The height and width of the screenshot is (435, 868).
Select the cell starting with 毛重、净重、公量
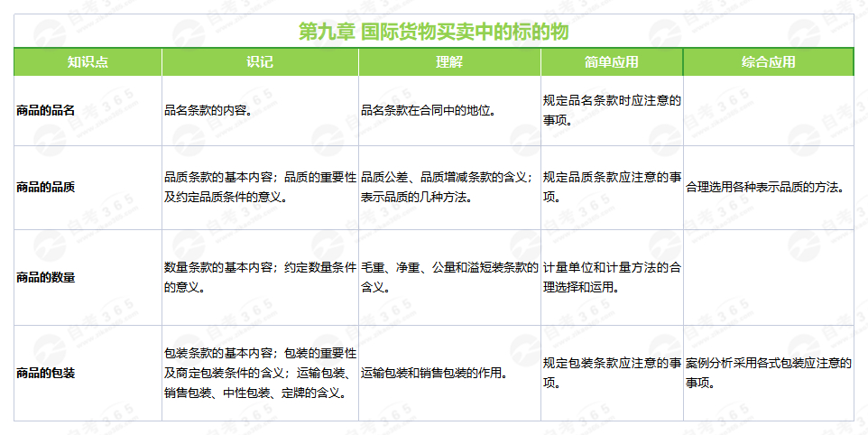pyautogui.click(x=448, y=277)
